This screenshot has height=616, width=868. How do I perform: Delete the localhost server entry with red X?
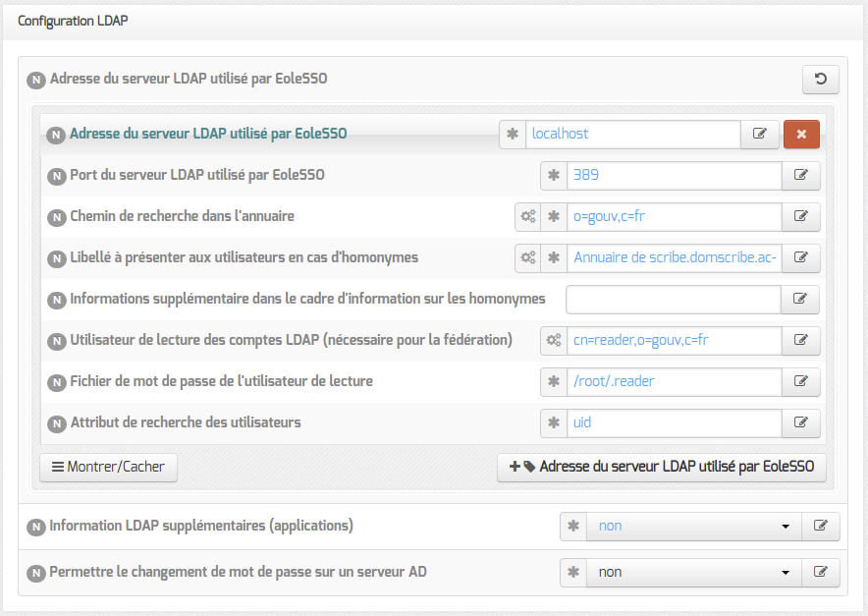pos(801,134)
